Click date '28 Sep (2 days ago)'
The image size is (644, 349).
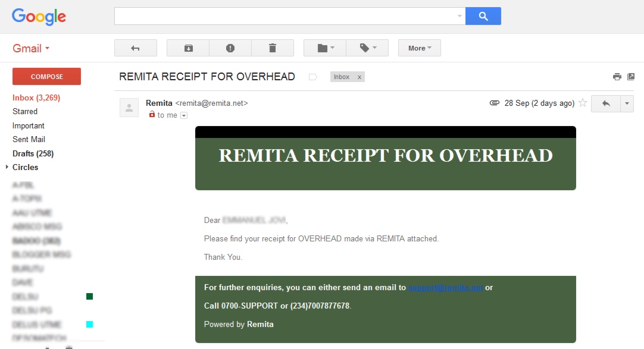pos(539,103)
